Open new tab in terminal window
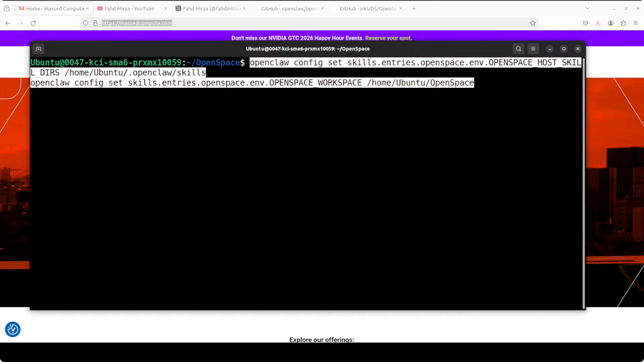 [38, 49]
